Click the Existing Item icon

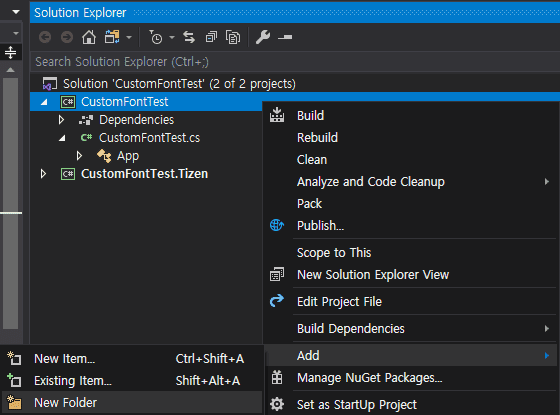[14, 380]
